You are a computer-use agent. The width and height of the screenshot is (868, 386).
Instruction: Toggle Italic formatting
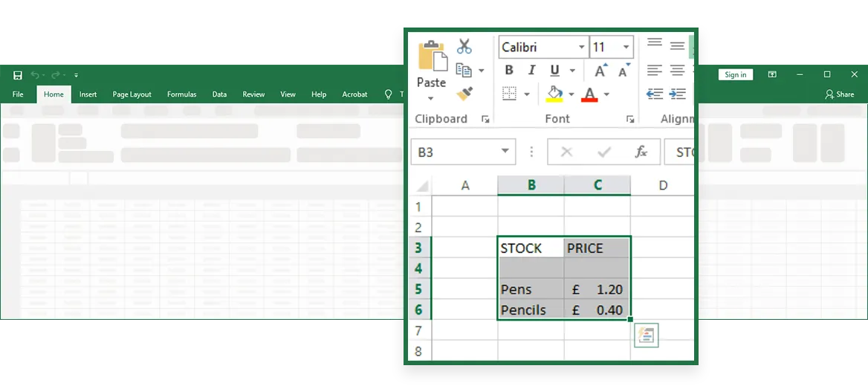[531, 71]
